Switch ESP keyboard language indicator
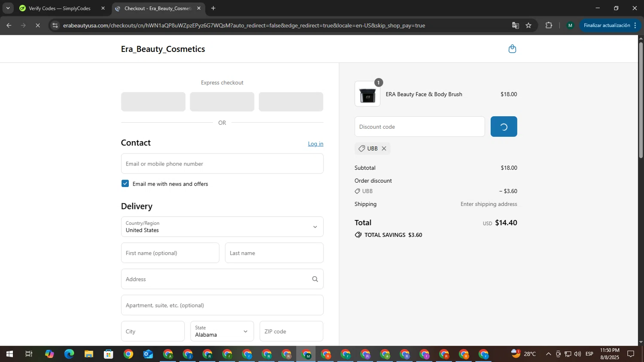 point(589,354)
